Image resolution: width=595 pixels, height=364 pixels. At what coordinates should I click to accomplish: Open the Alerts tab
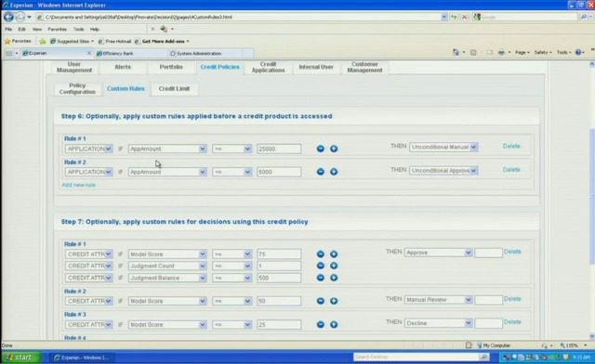click(x=123, y=67)
